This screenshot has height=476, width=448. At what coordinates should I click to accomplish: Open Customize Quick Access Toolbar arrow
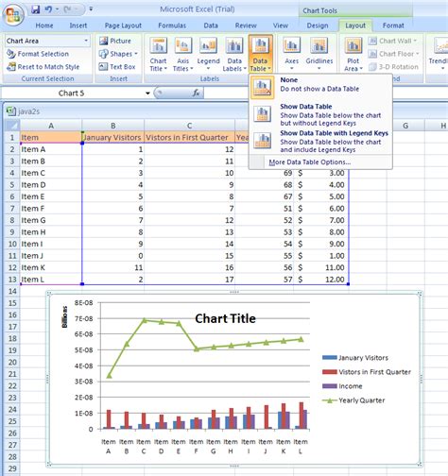(91, 9)
